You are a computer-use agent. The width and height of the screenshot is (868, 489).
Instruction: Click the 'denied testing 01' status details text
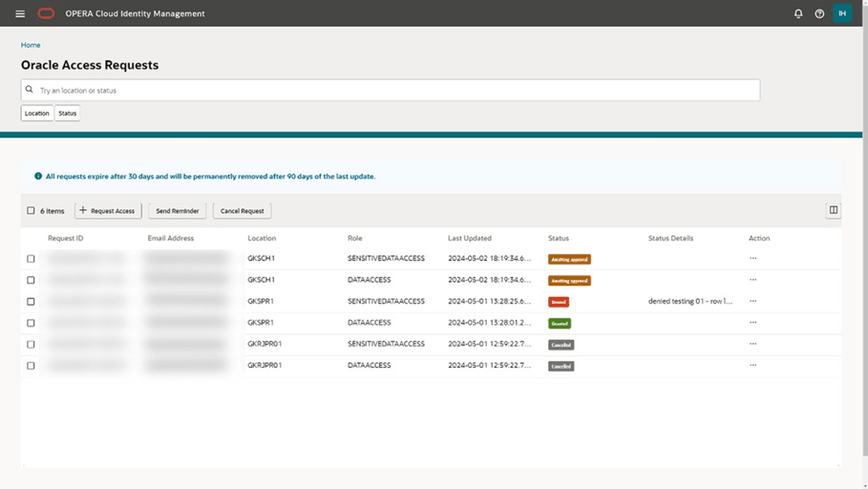[x=690, y=301]
